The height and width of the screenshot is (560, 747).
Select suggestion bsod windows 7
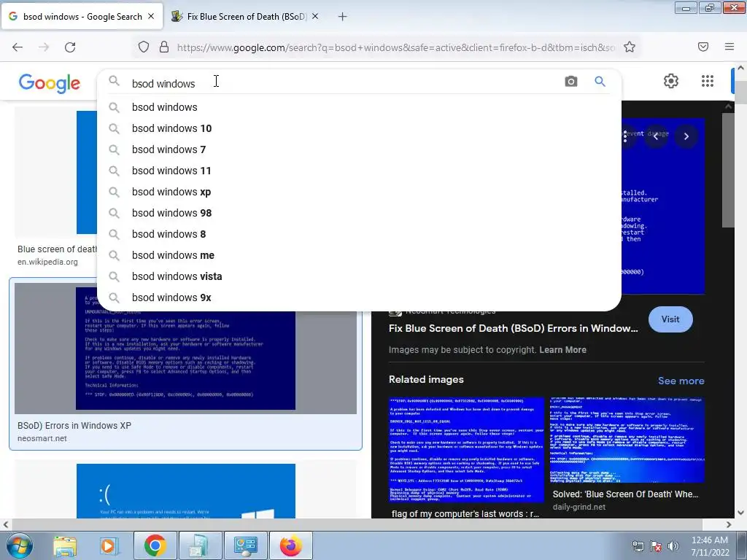click(359, 149)
